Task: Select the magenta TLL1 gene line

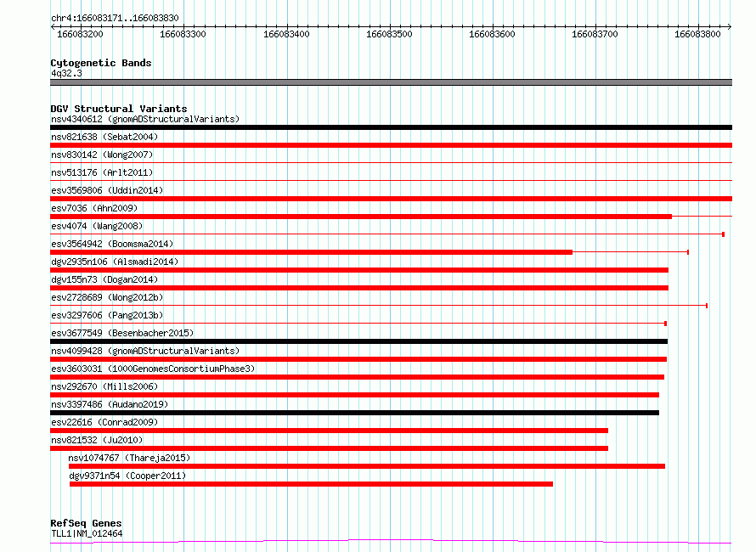Action: click(391, 541)
